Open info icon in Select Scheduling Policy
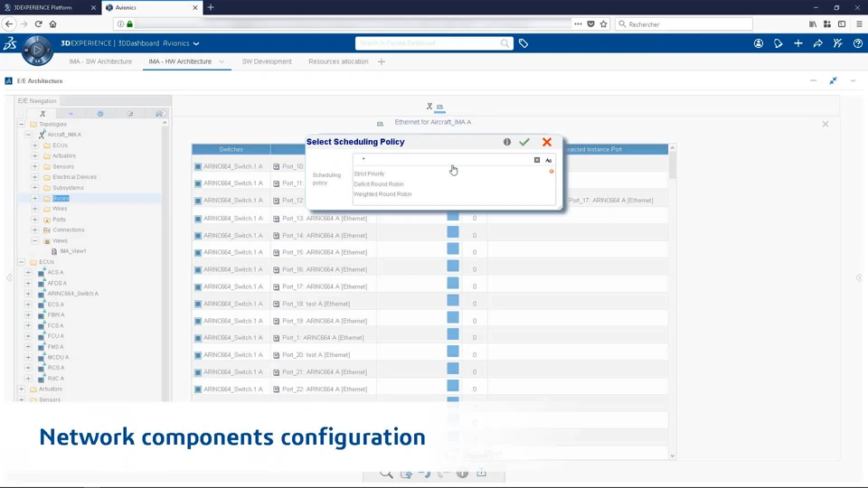Screen dimensions: 868x488 507,142
